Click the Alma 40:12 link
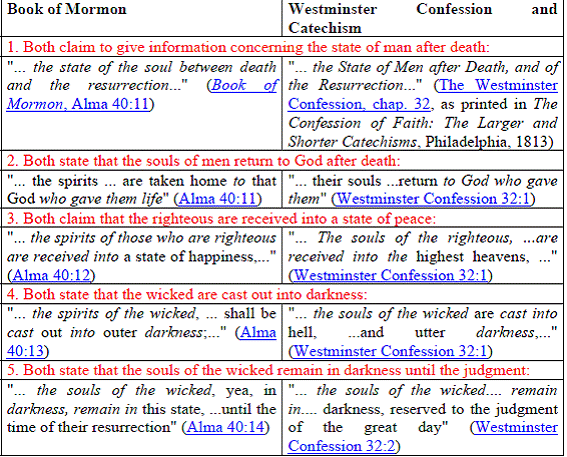The width and height of the screenshot is (567, 457). pos(51,276)
